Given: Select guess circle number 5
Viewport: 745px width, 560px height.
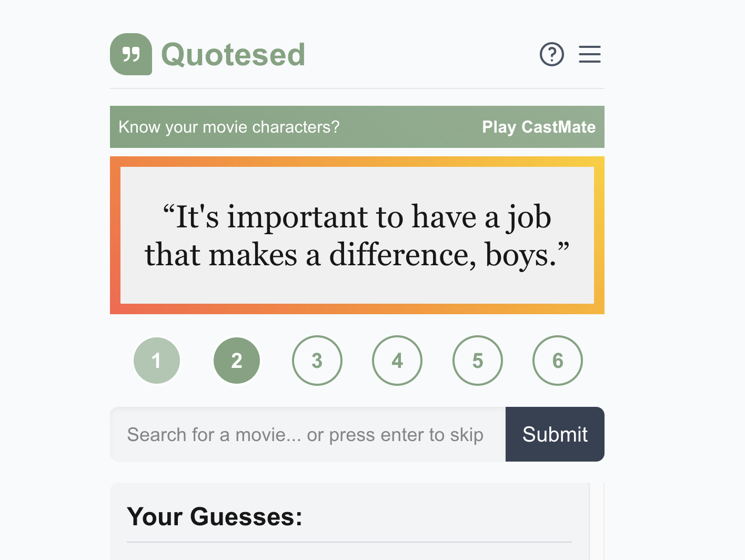Looking at the screenshot, I should click(477, 361).
